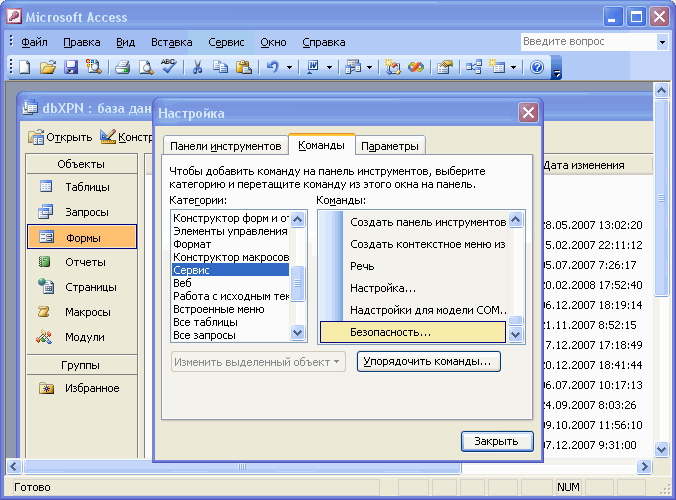Click the Analyze toolbar icon
The height and width of the screenshot is (500, 676).
[x=353, y=67]
